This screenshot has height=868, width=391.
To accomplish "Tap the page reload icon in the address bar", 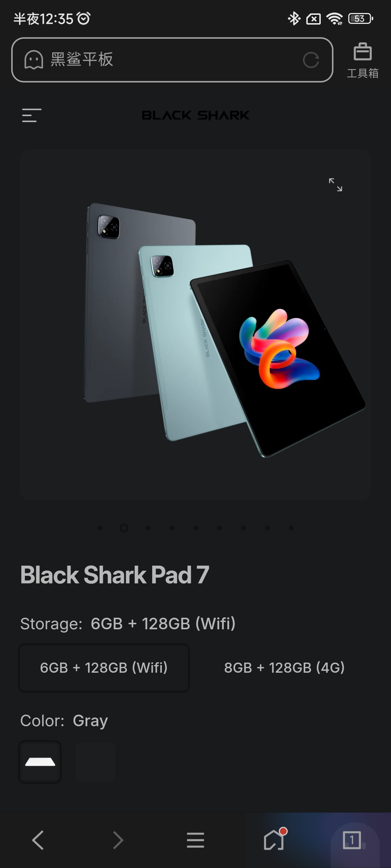I will coord(311,60).
